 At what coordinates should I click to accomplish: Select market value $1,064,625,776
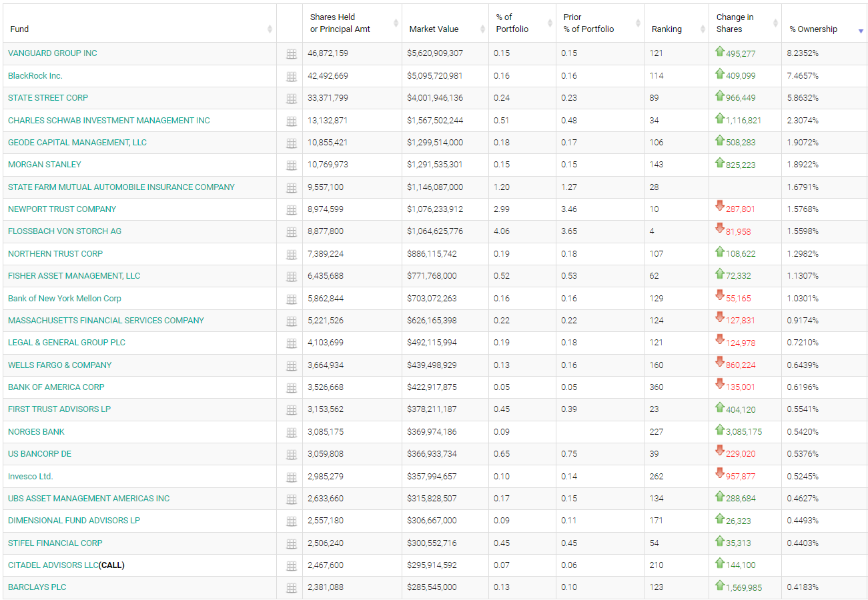(435, 231)
